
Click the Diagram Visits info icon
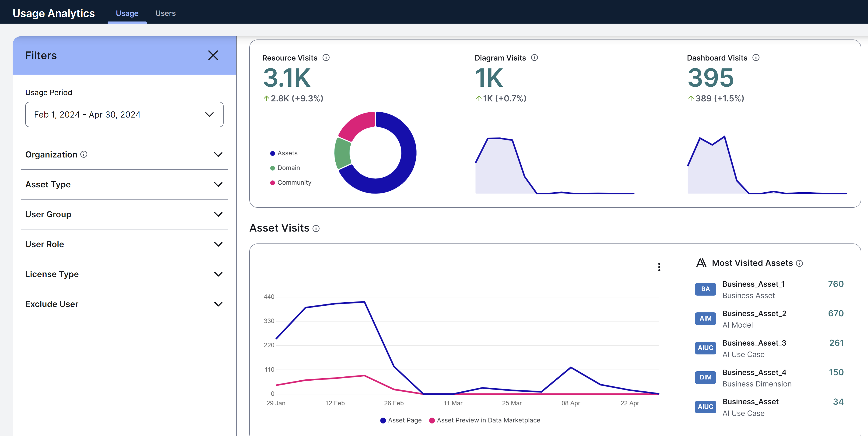535,58
